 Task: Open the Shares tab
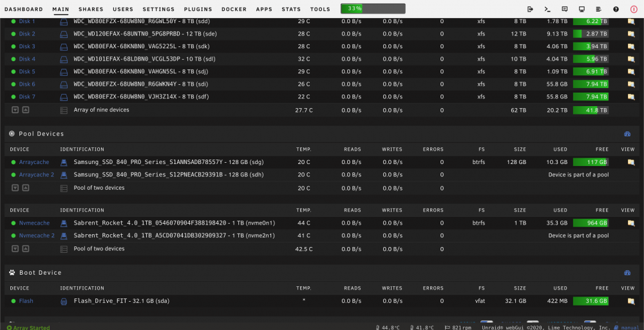click(91, 9)
